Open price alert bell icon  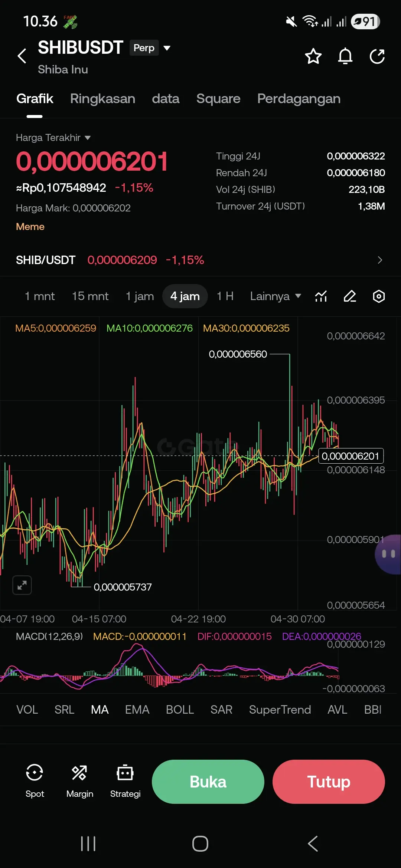coord(345,56)
